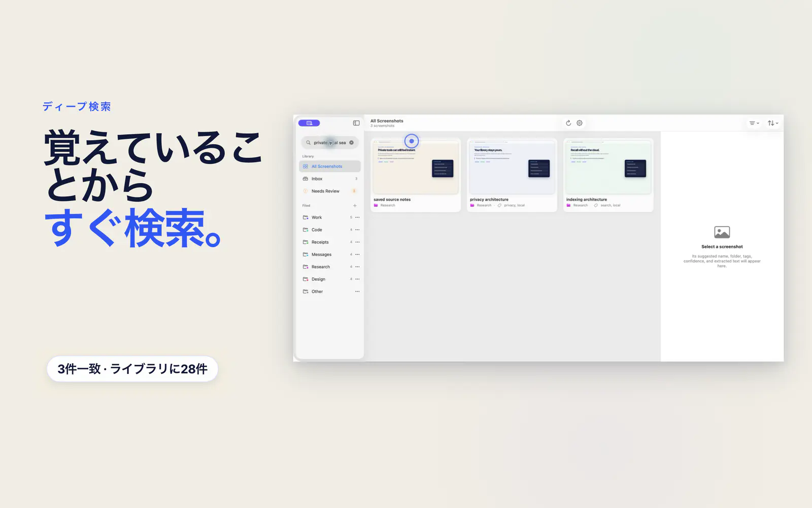This screenshot has height=508, width=812.
Task: Open the Receipts folder
Action: (330, 242)
